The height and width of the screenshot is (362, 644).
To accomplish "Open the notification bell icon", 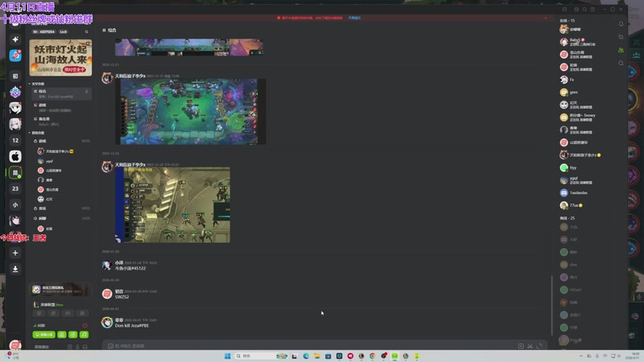I will (621, 24).
